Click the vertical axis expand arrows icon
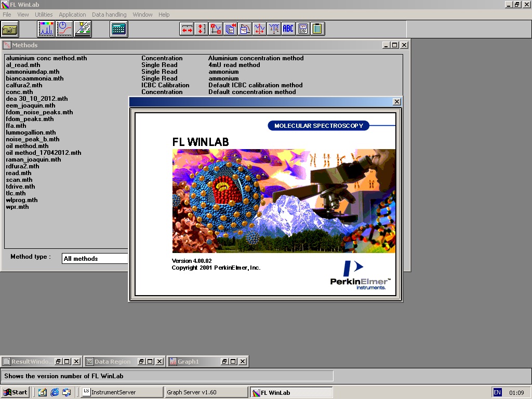Image resolution: width=532 pixels, height=399 pixels. 201,29
